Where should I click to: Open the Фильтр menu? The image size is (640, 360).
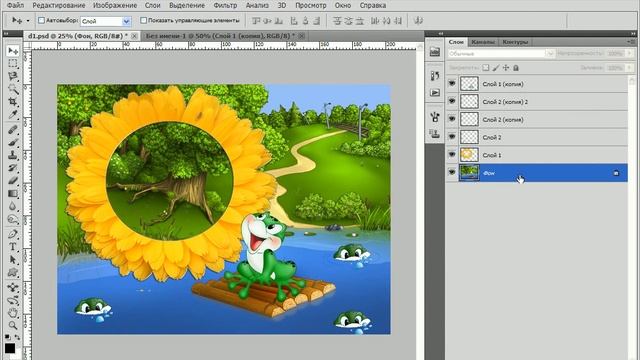click(225, 6)
